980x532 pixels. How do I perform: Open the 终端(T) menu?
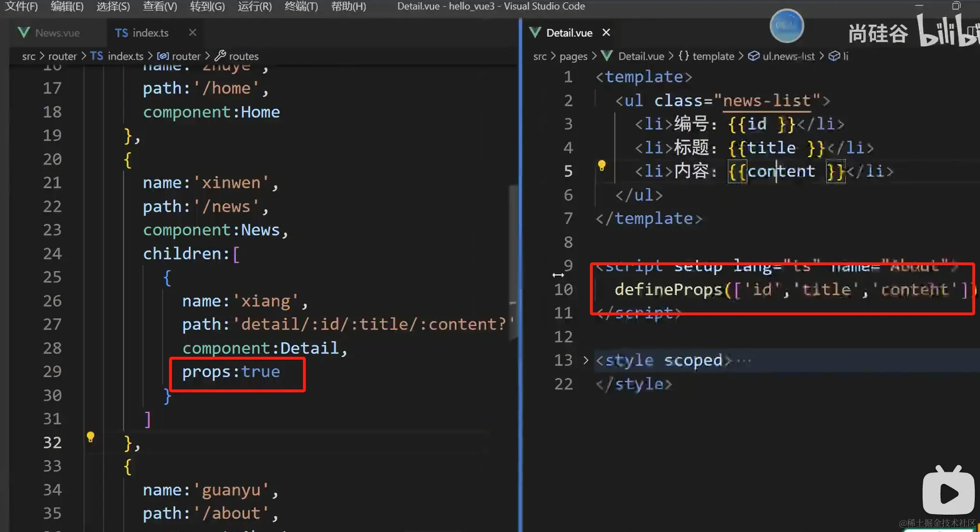click(301, 6)
